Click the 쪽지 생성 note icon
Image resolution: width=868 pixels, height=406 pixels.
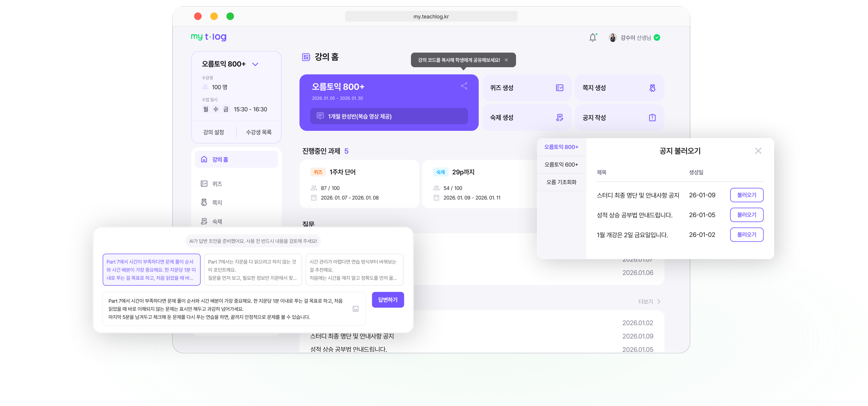(652, 88)
